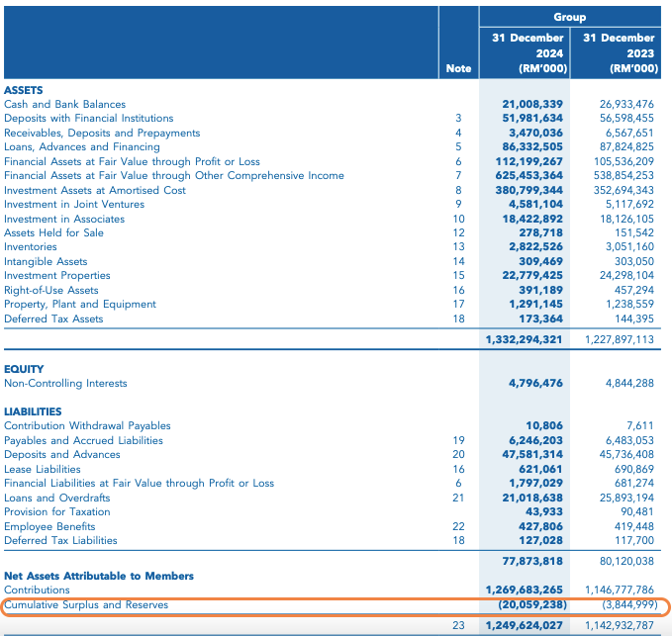Click the Net Assets Attributable to Members heading
The width and height of the screenshot is (672, 636).
coord(85,576)
